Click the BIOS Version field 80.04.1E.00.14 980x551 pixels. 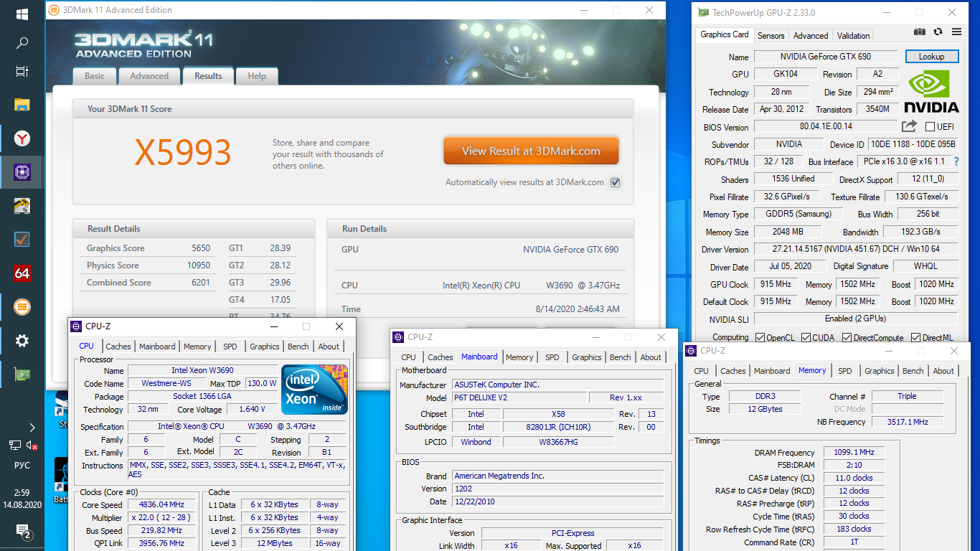(826, 126)
